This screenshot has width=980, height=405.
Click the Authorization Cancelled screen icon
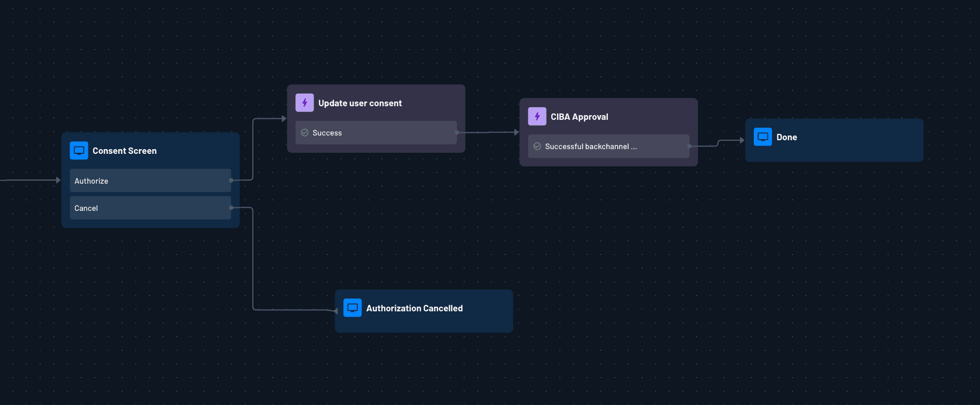click(x=352, y=308)
